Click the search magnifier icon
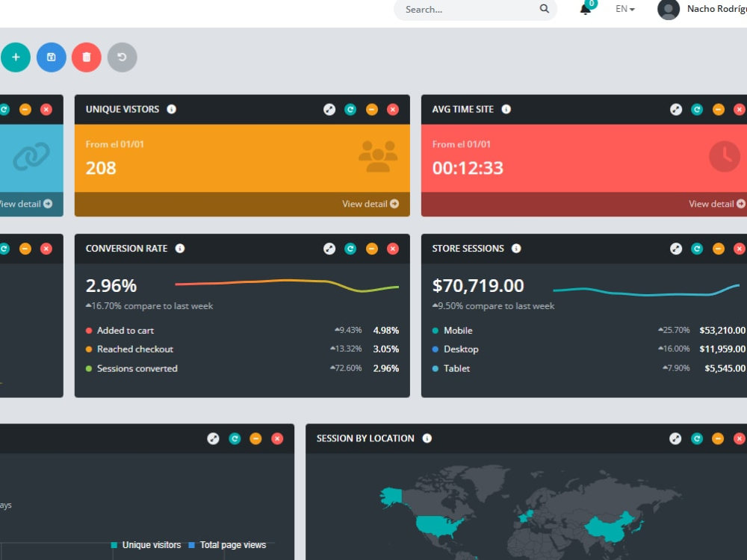 click(544, 8)
